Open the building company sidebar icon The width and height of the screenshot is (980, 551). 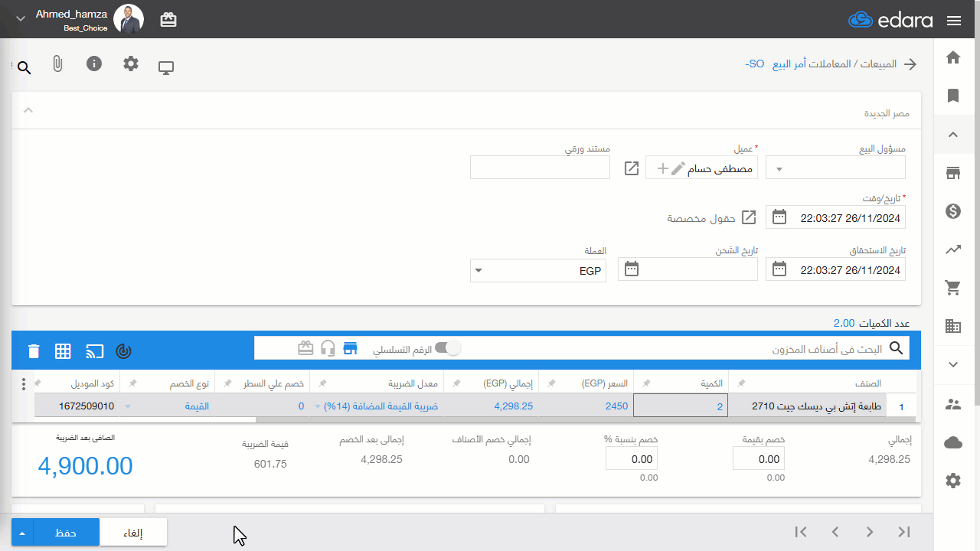tap(953, 326)
